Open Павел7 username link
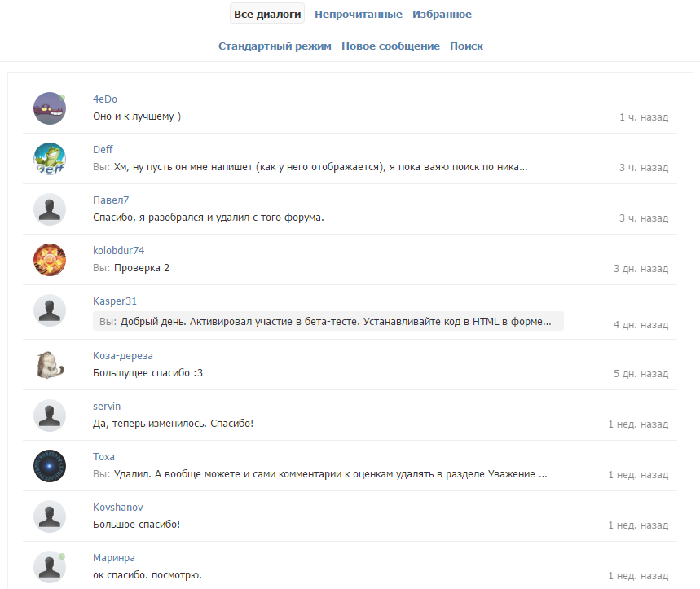The height and width of the screenshot is (589, 700). coord(111,200)
